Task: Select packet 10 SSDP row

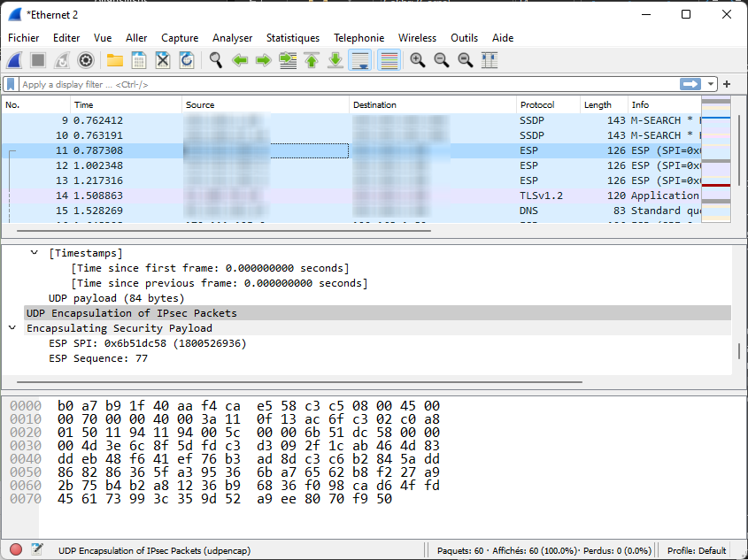Action: tap(351, 135)
